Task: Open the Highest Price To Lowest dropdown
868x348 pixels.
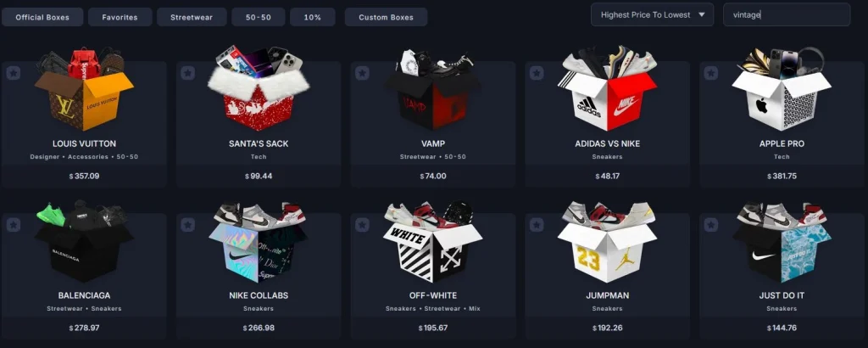Action: click(652, 15)
